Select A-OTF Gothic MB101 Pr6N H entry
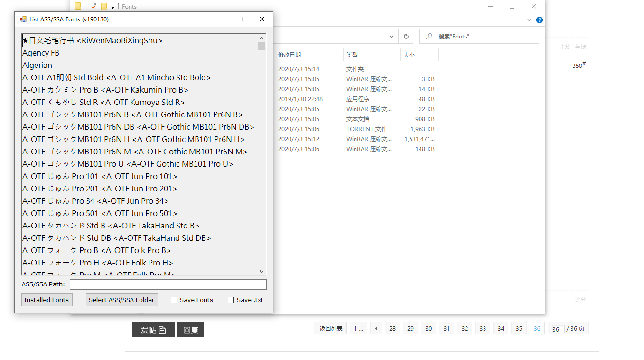The width and height of the screenshot is (644, 360). [133, 139]
